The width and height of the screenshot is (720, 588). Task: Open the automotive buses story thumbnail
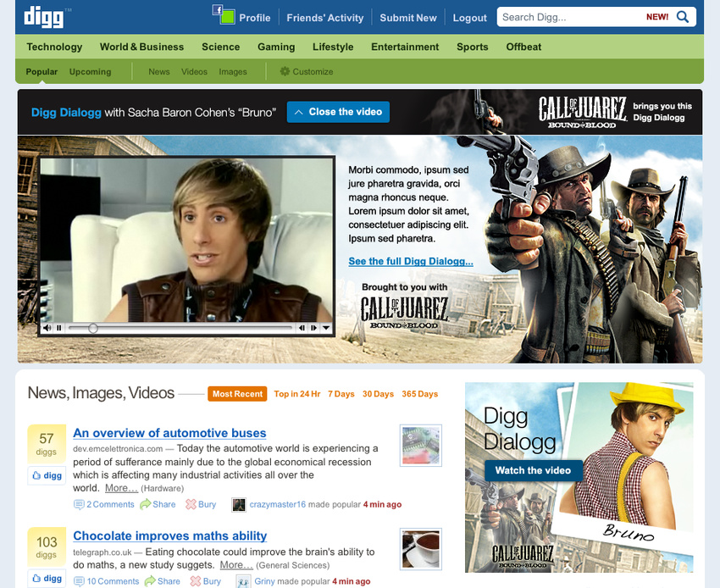(x=421, y=445)
